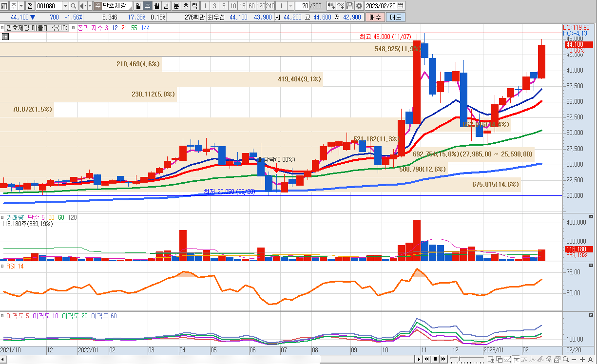
Task: Switch to the minute (분) chart period
Action: coord(176,6)
